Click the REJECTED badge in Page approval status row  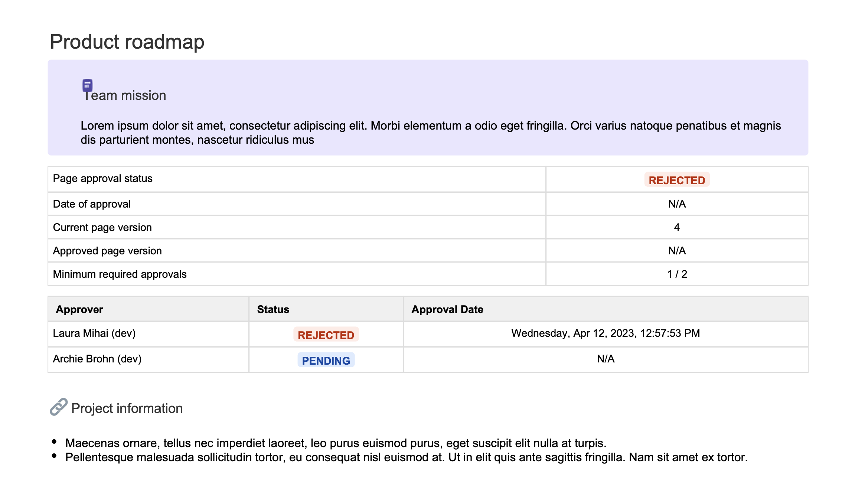[x=676, y=180]
